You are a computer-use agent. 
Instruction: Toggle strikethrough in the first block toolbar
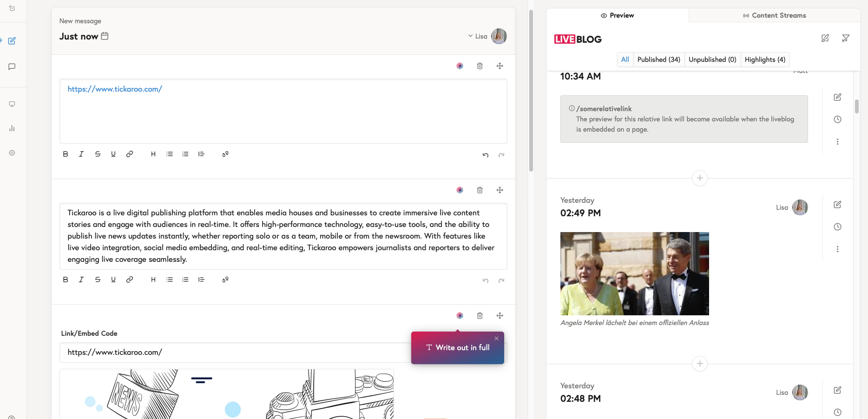(98, 154)
